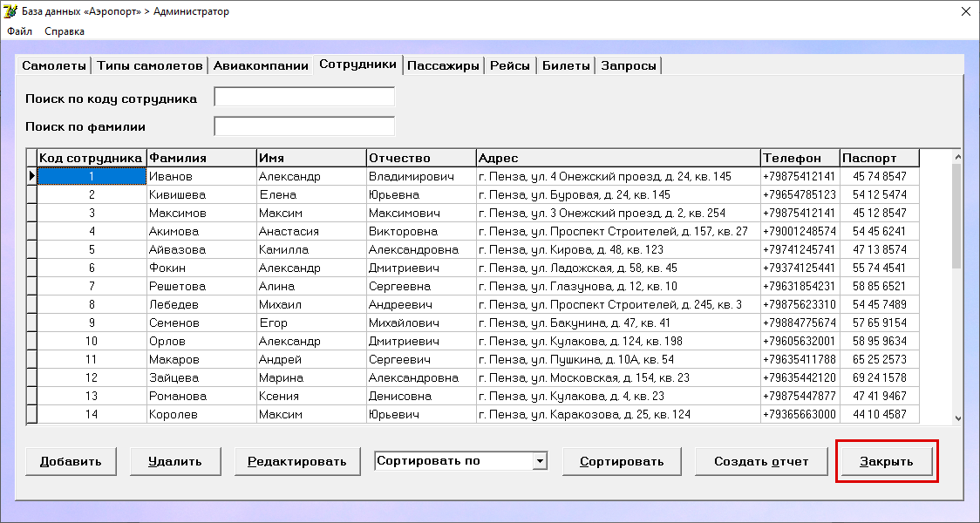Click the passport cell 69 24 1578
The width and height of the screenshot is (980, 523).
point(880,378)
